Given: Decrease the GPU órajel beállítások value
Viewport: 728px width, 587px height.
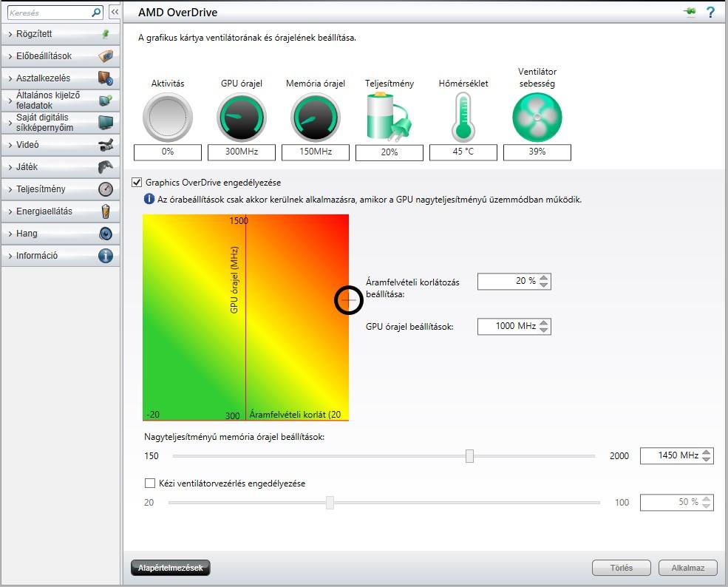Looking at the screenshot, I should click(x=544, y=330).
